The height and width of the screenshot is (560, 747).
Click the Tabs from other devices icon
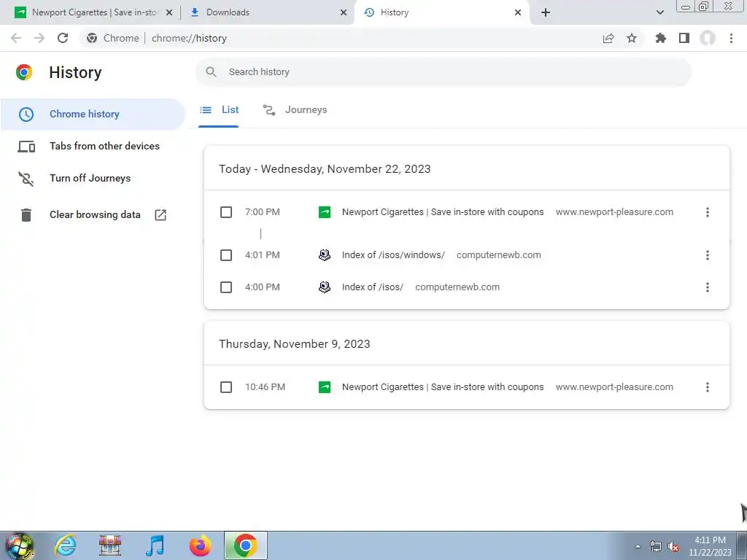(26, 146)
